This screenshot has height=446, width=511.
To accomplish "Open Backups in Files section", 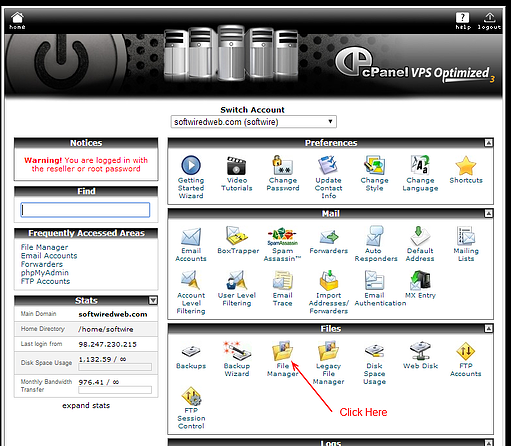I will coord(191,352).
